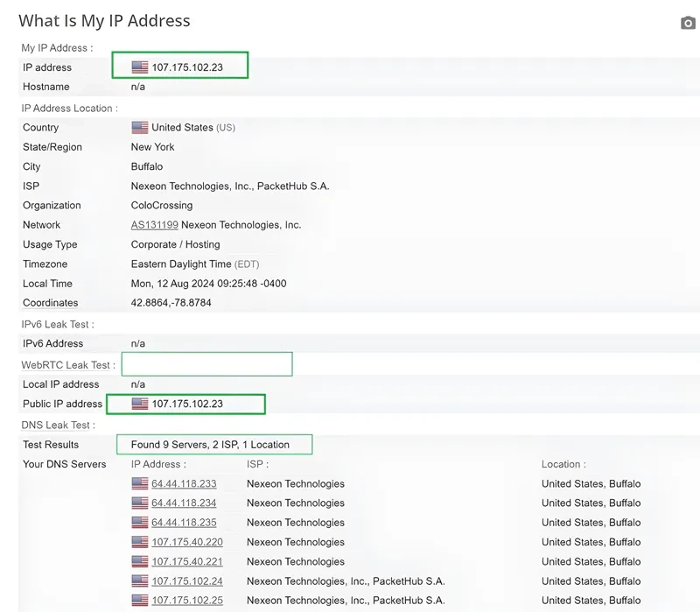This screenshot has height=612, width=700.
Task: Click the flag beside the Public IP address
Action: click(x=140, y=404)
